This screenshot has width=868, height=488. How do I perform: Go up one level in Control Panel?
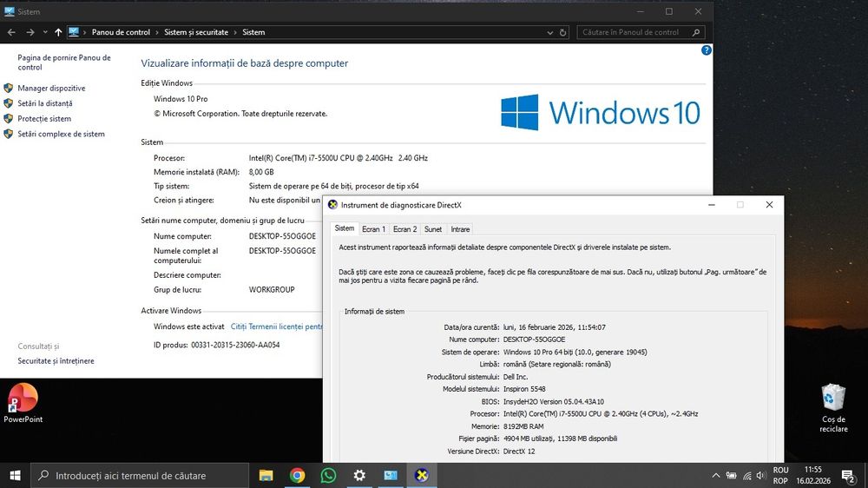tap(58, 32)
